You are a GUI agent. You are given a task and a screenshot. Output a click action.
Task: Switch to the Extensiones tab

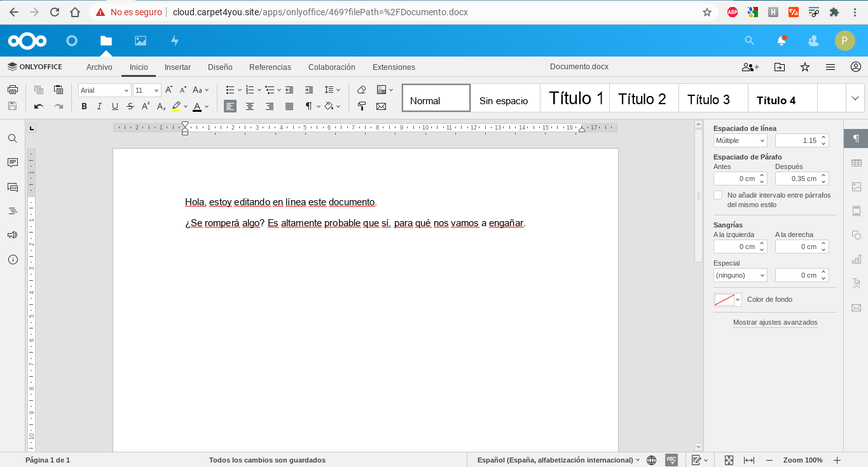click(394, 67)
